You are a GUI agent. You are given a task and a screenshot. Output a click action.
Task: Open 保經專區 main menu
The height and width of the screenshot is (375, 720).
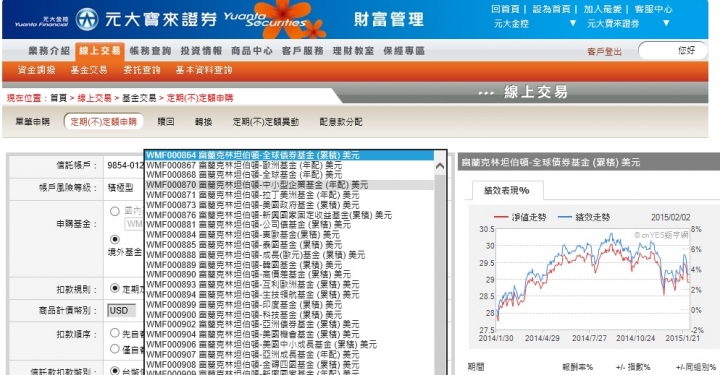tap(404, 51)
